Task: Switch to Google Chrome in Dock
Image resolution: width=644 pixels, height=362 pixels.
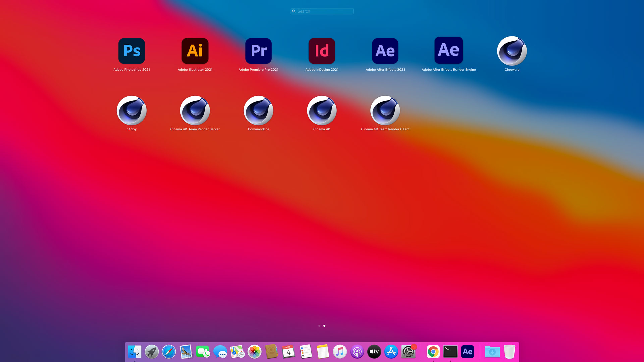Action: 433,352
